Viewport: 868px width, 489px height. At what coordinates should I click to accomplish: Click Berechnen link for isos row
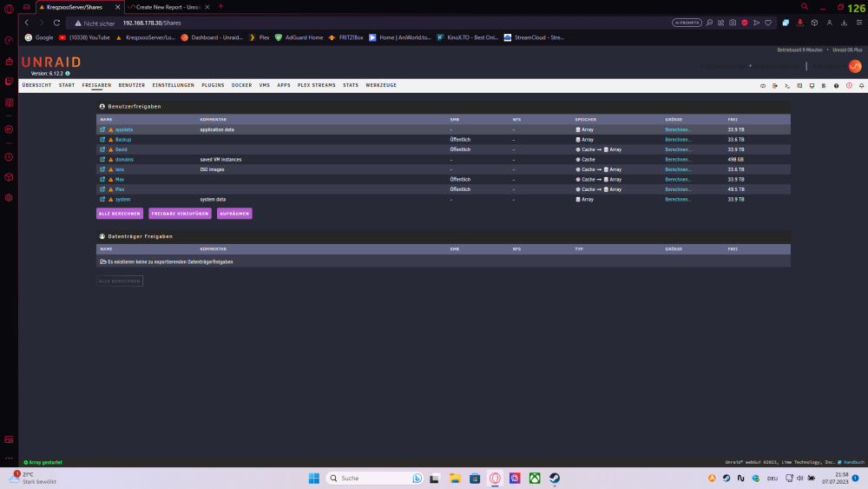678,169
